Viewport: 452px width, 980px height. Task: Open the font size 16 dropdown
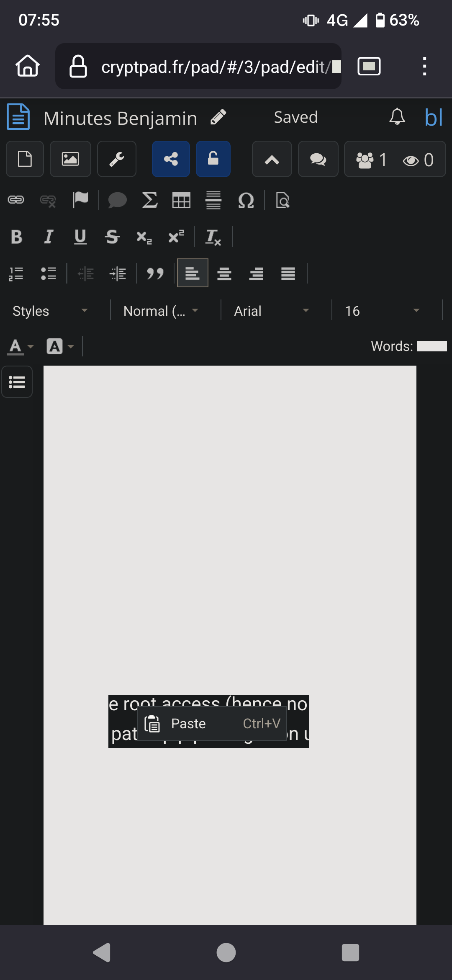click(382, 311)
